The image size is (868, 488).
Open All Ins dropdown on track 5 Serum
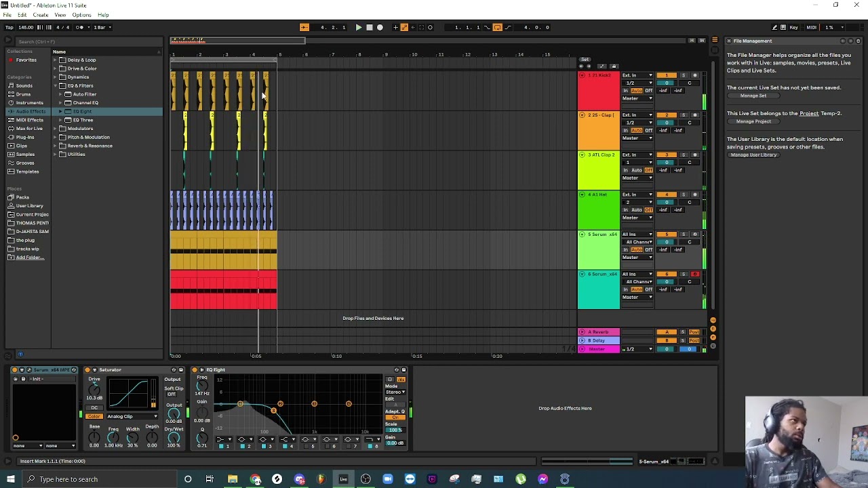point(637,235)
